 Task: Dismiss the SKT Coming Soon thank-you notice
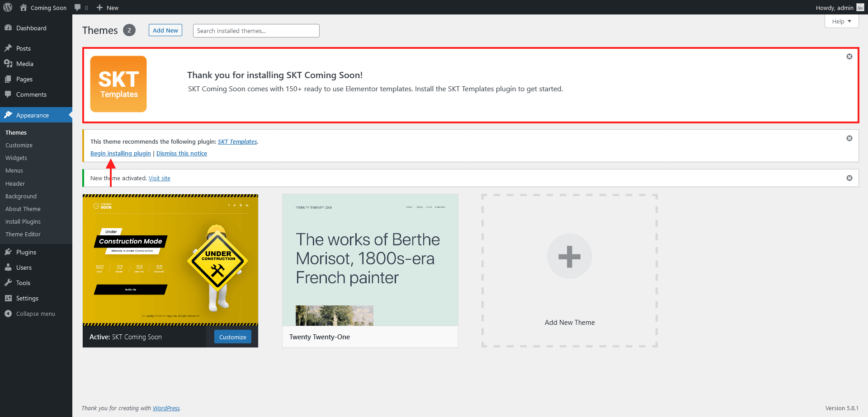[849, 56]
